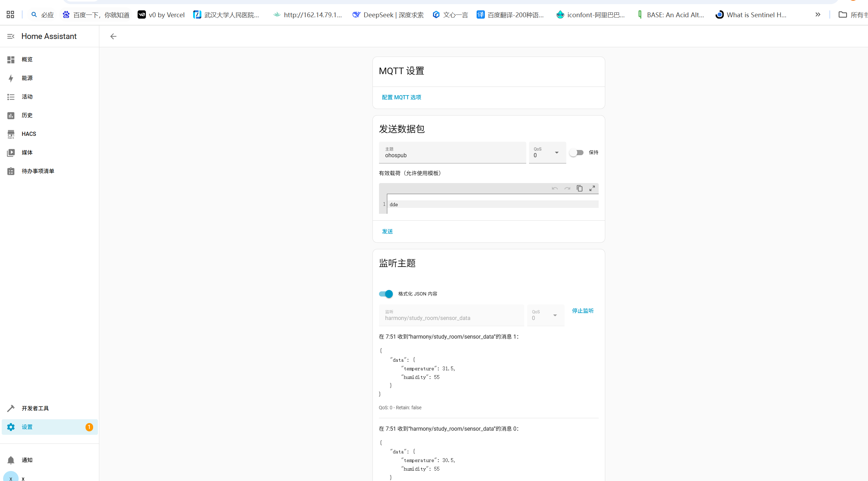Click 配置 MQTT 选项 link
868x481 pixels.
(401, 98)
